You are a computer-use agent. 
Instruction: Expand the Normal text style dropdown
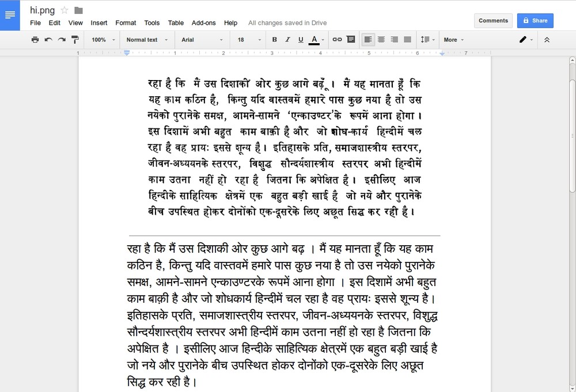click(x=147, y=40)
